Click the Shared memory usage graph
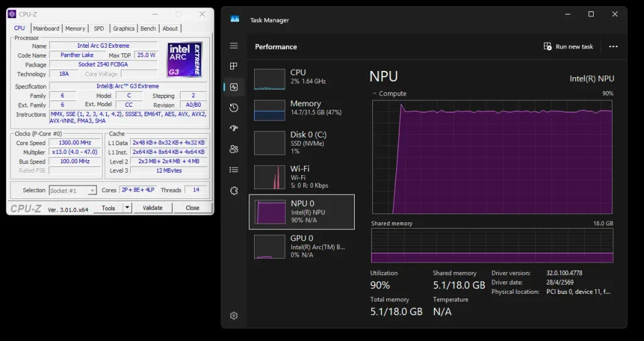644x341 pixels. tap(492, 246)
